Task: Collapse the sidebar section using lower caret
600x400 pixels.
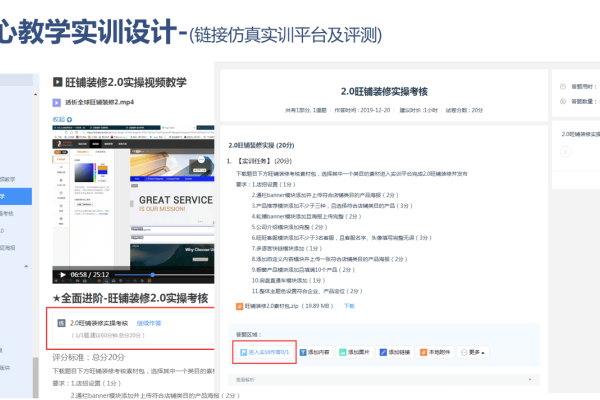Action: point(26,266)
